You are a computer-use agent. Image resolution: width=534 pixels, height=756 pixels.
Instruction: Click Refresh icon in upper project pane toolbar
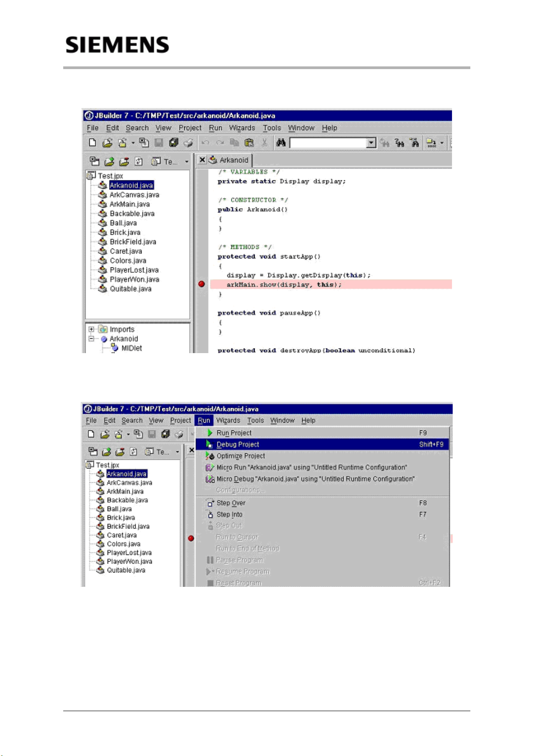coord(139,162)
